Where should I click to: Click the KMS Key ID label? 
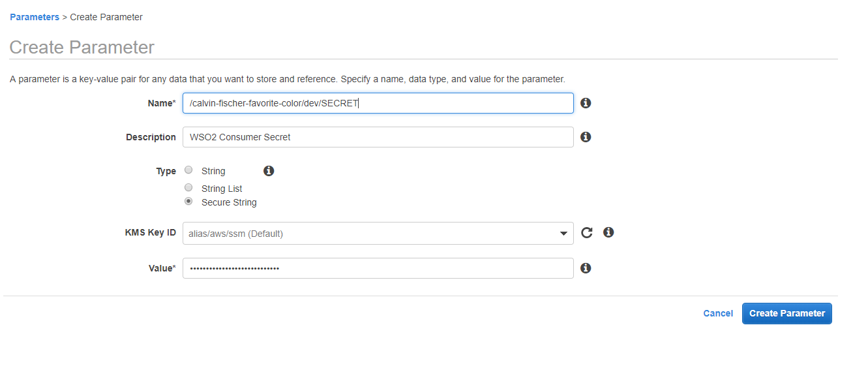[151, 232]
